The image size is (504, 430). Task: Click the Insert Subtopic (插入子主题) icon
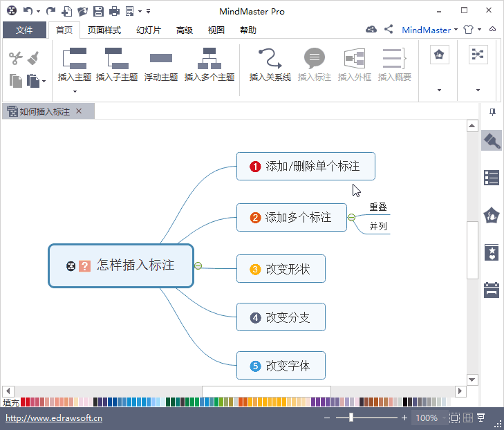(x=116, y=57)
